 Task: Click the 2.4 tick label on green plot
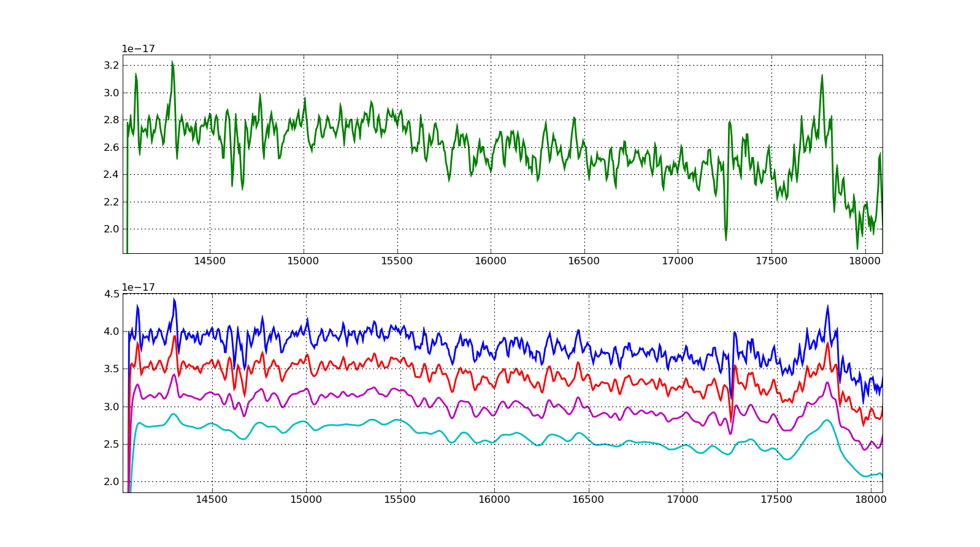(112, 175)
